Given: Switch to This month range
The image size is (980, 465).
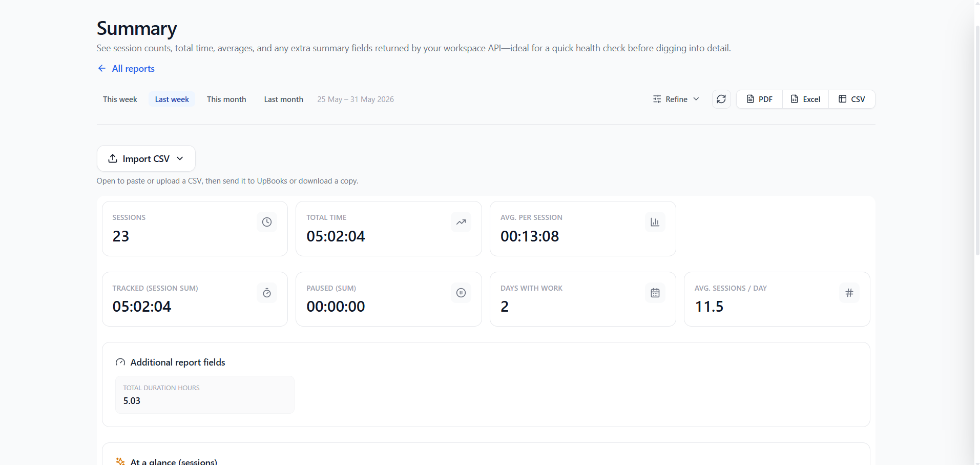Looking at the screenshot, I should coord(226,99).
